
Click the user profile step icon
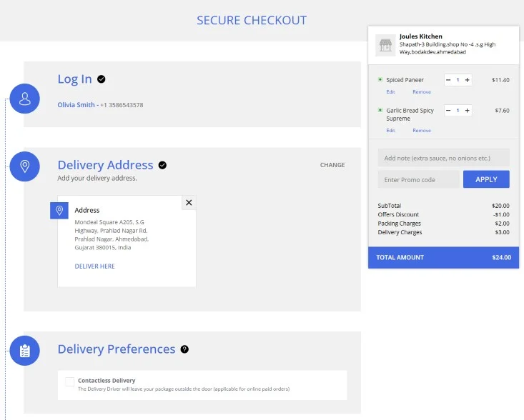coord(25,99)
